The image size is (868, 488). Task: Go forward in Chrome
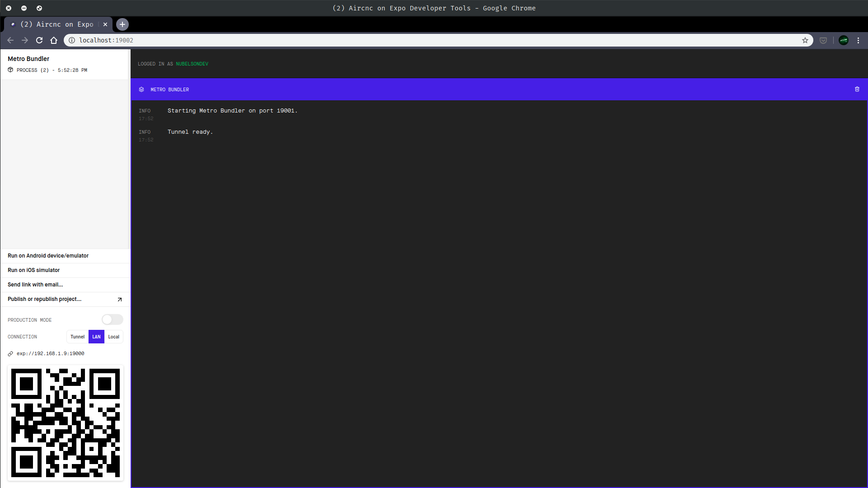point(25,40)
